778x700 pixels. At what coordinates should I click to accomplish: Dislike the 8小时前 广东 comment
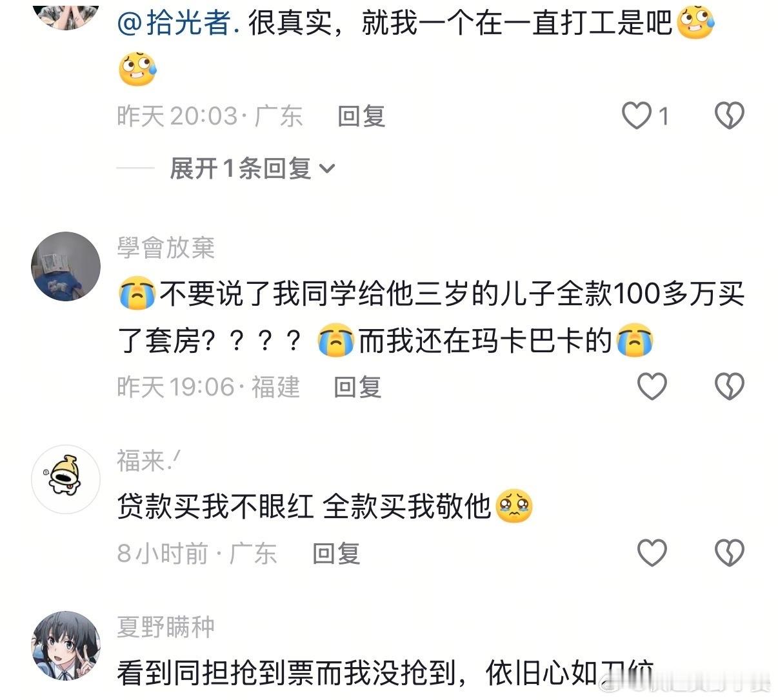click(730, 553)
